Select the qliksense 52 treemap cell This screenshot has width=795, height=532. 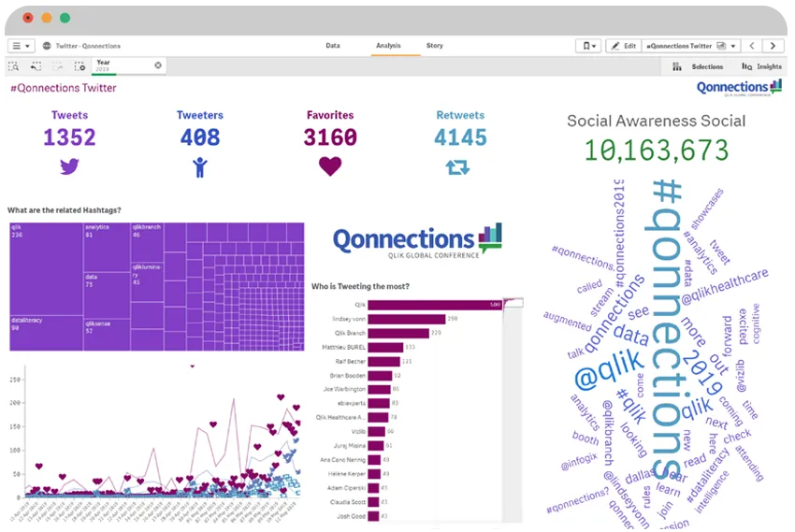107,335
